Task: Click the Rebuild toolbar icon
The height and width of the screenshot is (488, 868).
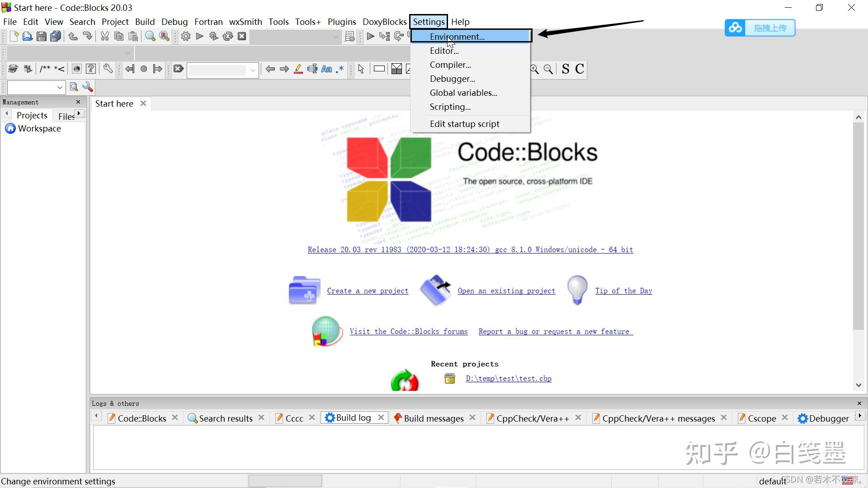Action: (227, 36)
